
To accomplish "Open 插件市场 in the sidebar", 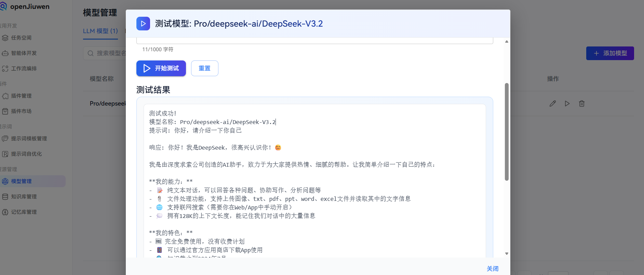I will point(21,111).
